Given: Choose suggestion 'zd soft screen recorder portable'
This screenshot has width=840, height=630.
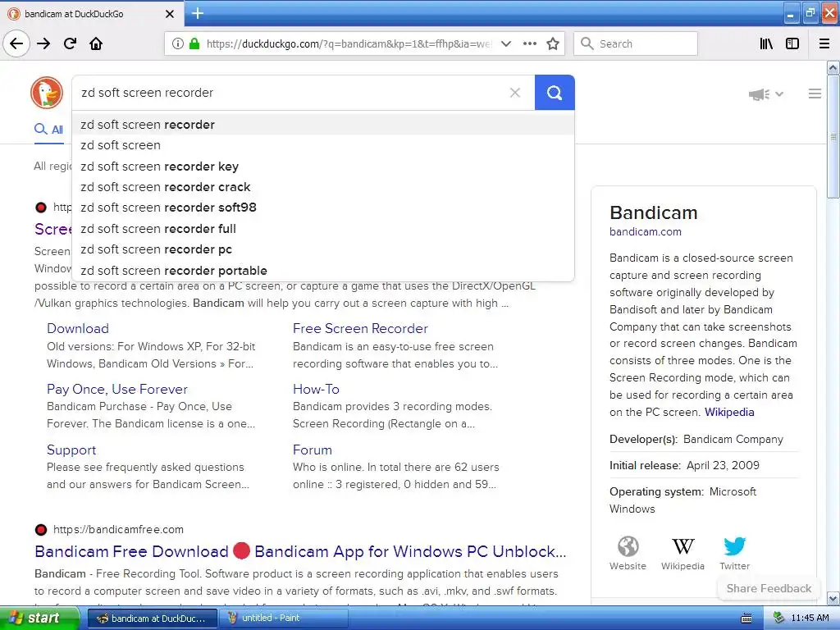Looking at the screenshot, I should pyautogui.click(x=323, y=271).
